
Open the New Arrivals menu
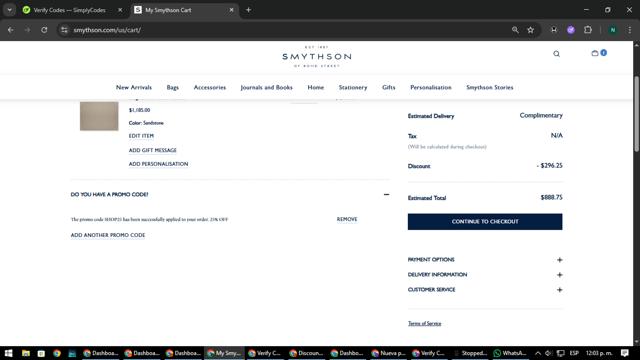coord(133,87)
